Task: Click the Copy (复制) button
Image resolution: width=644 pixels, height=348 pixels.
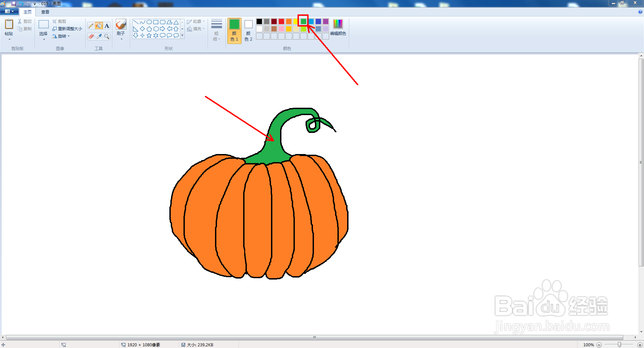Action: point(24,29)
